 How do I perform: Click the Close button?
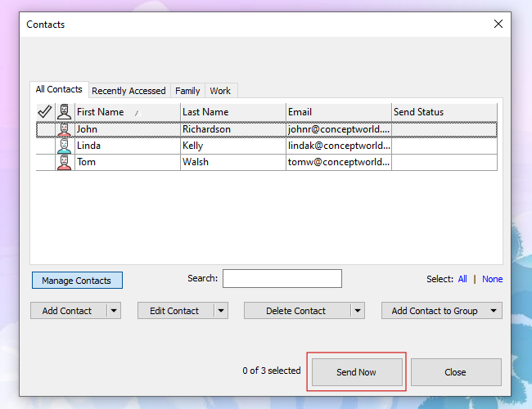456,372
